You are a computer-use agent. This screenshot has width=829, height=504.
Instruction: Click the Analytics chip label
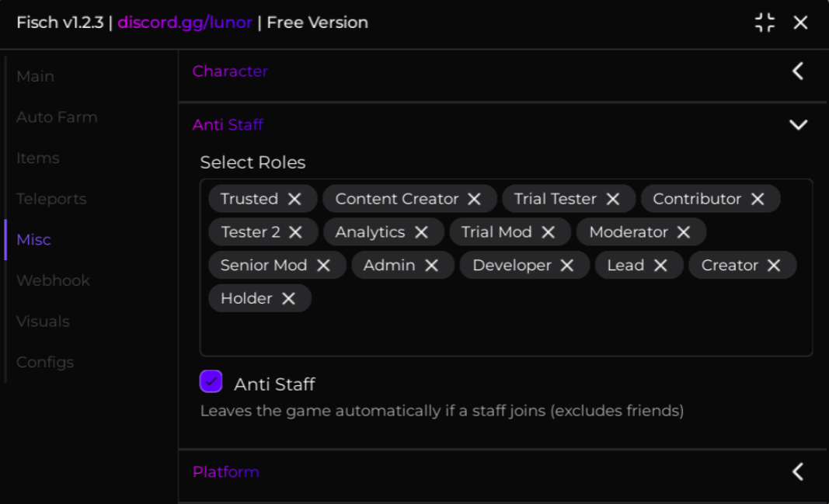(x=370, y=232)
